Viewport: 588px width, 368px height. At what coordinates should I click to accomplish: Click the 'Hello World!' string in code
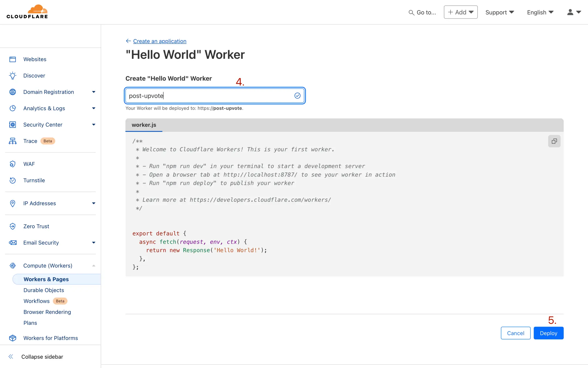(237, 250)
